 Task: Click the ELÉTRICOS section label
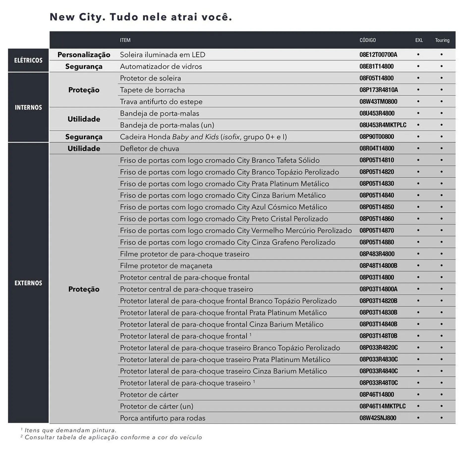(x=28, y=60)
